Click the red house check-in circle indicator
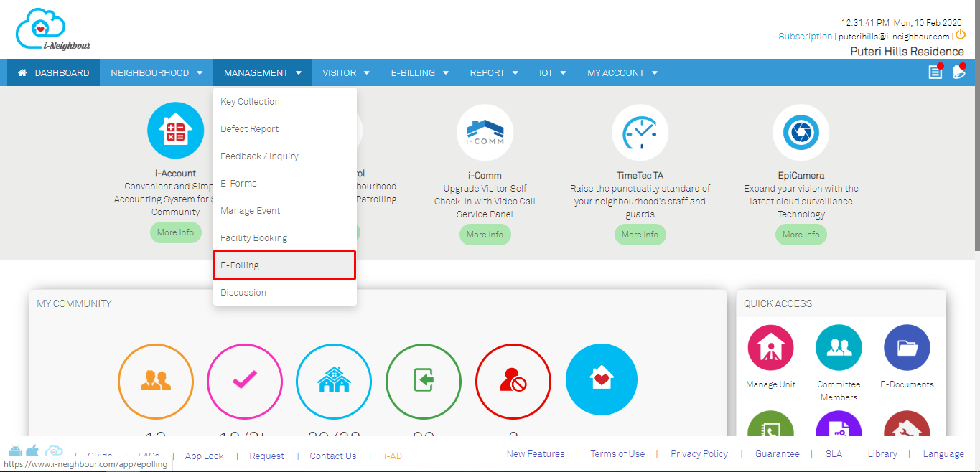 tap(513, 382)
